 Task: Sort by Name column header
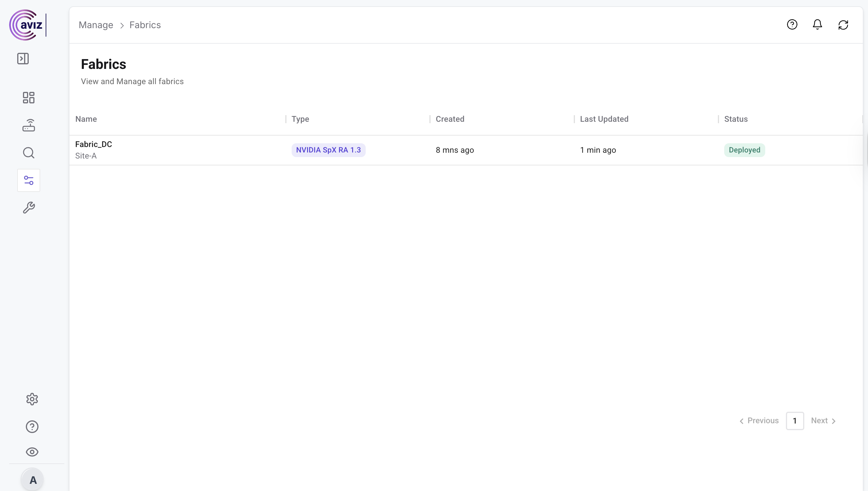pos(86,119)
